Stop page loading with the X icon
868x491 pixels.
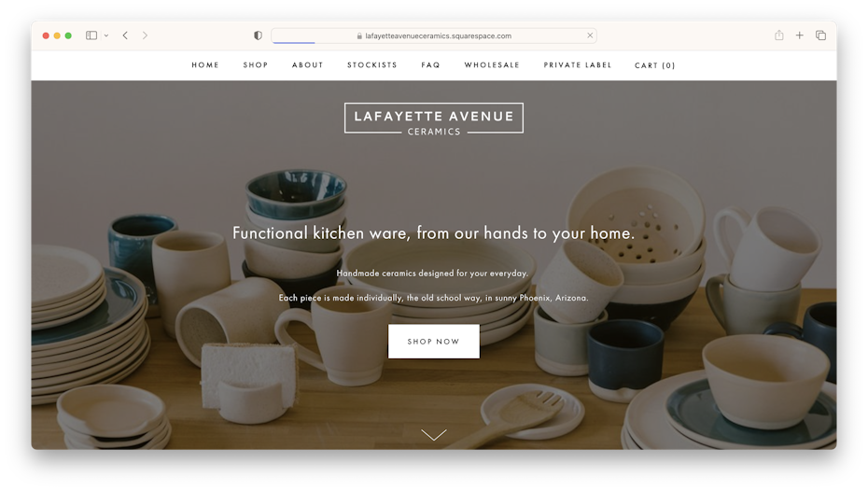coord(590,35)
